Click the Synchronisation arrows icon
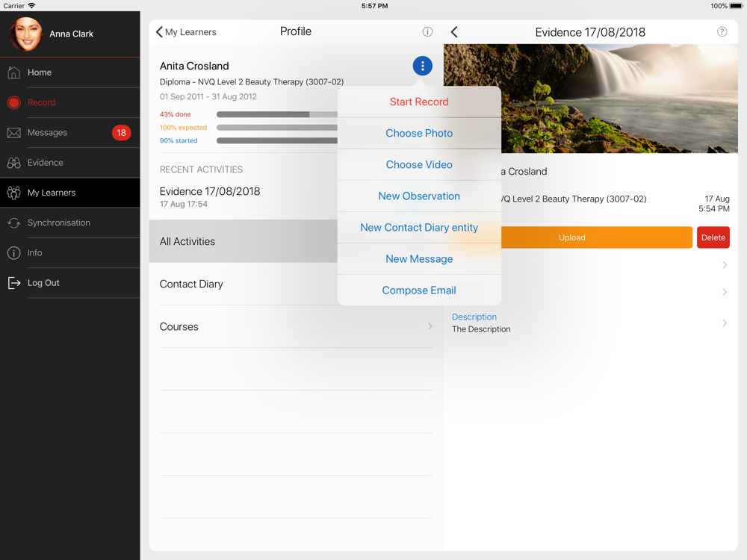 pyautogui.click(x=13, y=223)
